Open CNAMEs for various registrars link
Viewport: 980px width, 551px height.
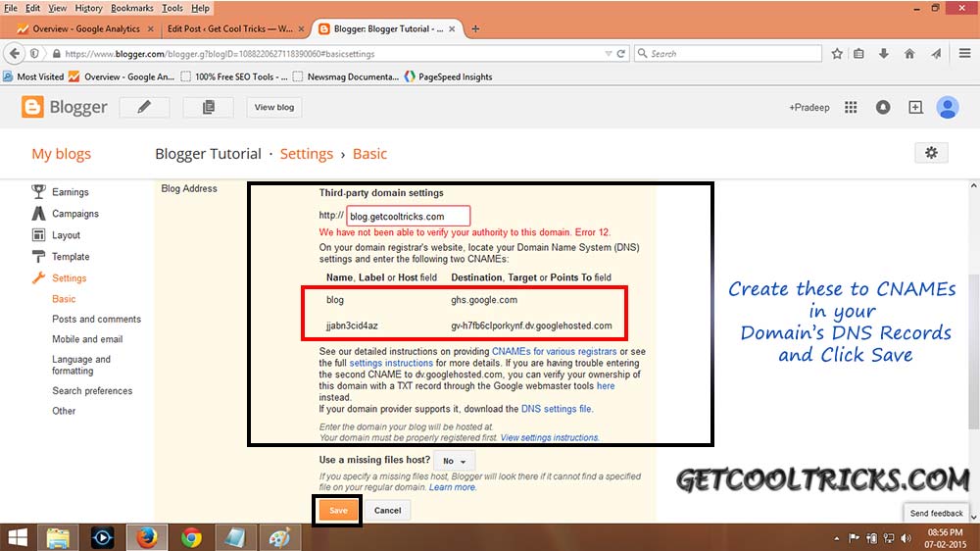554,352
